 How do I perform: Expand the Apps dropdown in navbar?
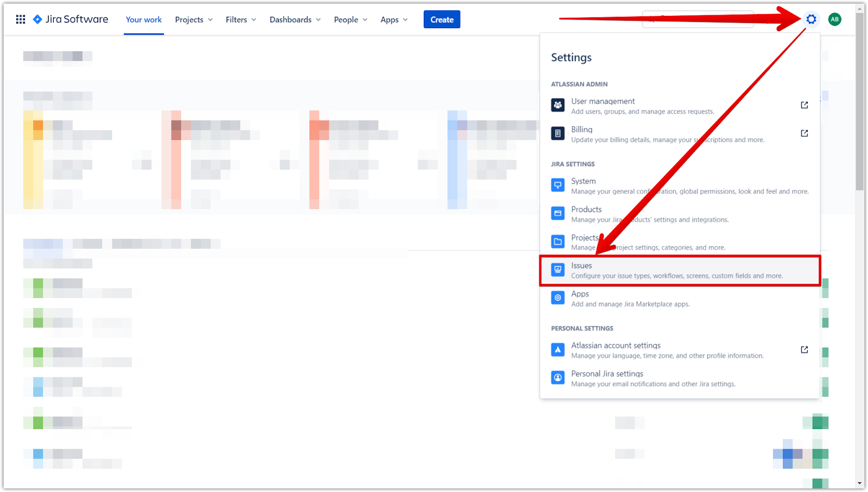394,20
